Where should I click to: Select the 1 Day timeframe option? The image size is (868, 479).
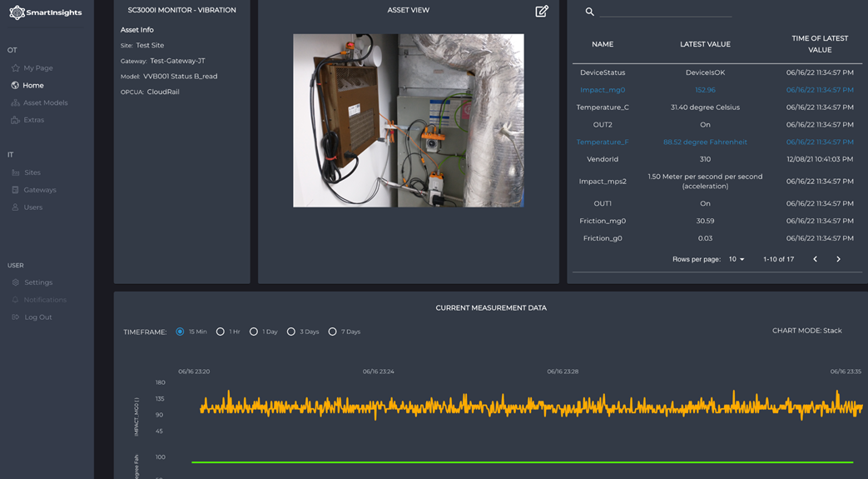click(254, 332)
